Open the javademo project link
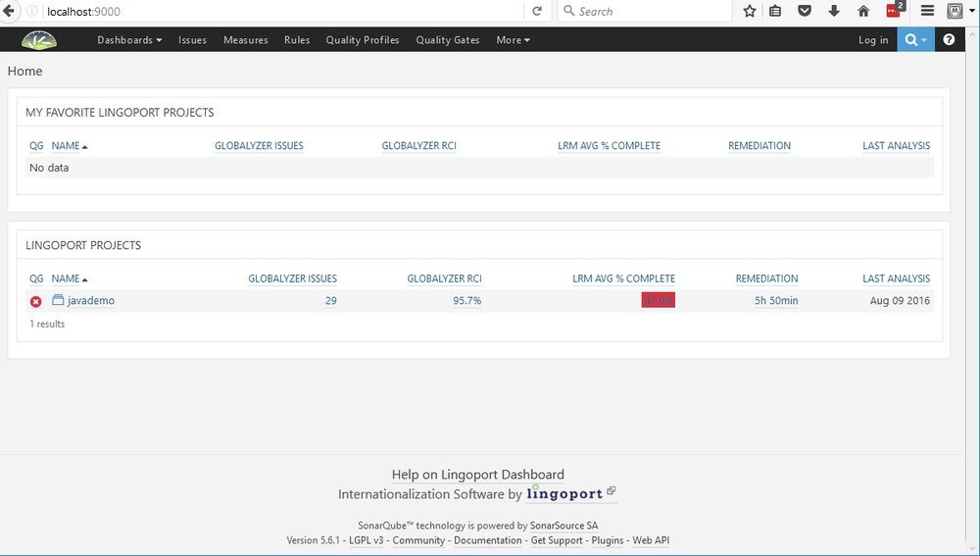 pyautogui.click(x=90, y=301)
